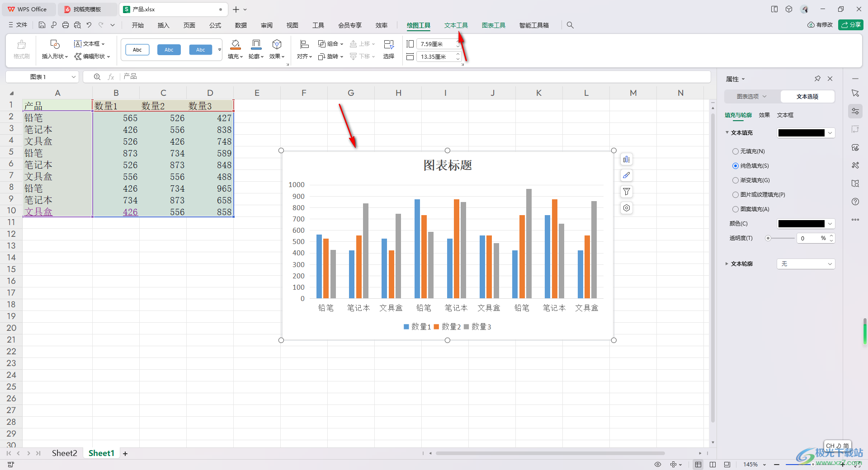Open the Text Box (文本框) sub-tab
The height and width of the screenshot is (470, 868).
click(x=785, y=115)
